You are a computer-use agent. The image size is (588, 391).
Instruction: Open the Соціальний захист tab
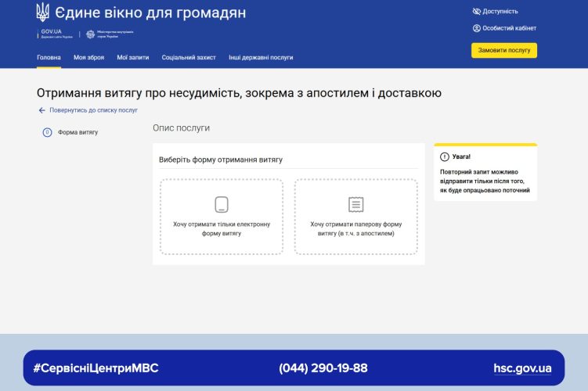tap(189, 58)
